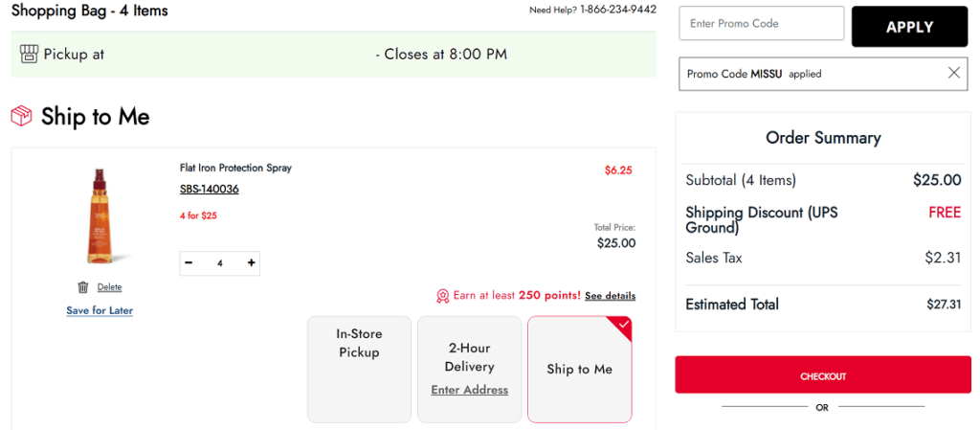This screenshot has width=980, height=430.
Task: Open the Save for Later link
Action: coord(100,310)
